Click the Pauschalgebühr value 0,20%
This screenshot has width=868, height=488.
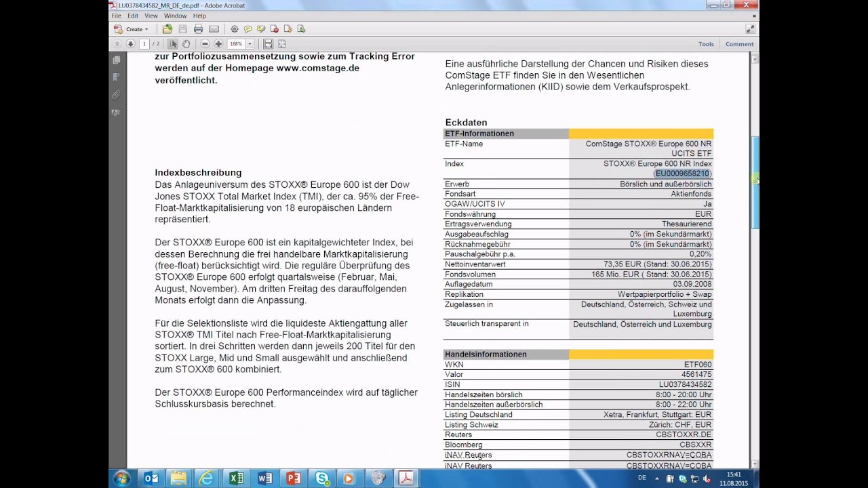click(x=701, y=254)
